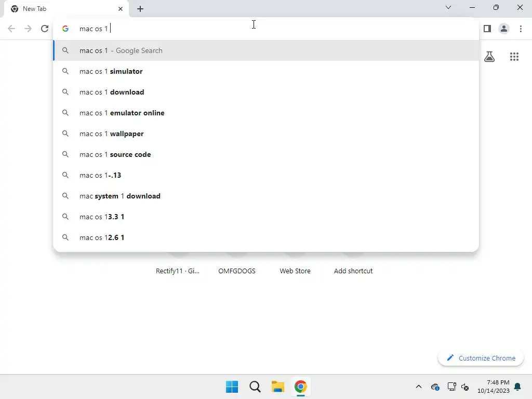Open the Google apps grid
Viewport: 532px width, 399px height.
(514, 57)
